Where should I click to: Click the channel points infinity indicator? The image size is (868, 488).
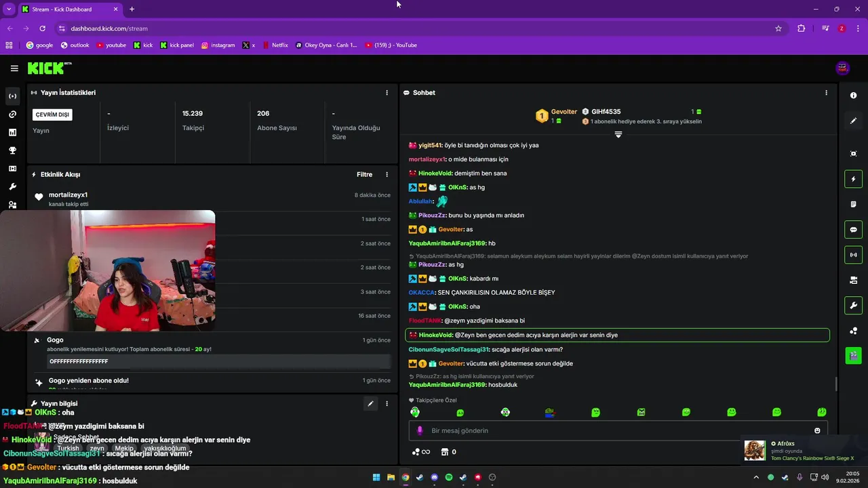tap(420, 452)
